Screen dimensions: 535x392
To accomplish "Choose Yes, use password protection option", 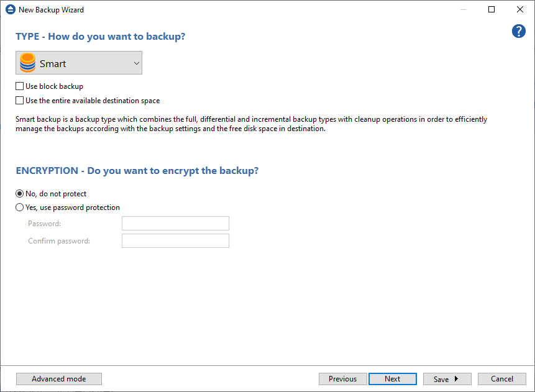I will tap(20, 207).
